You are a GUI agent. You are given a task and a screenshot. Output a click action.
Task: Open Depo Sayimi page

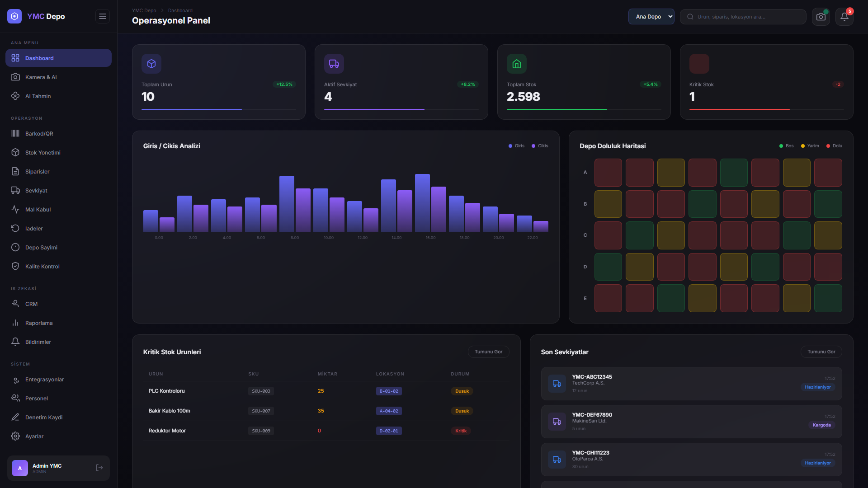pos(58,247)
